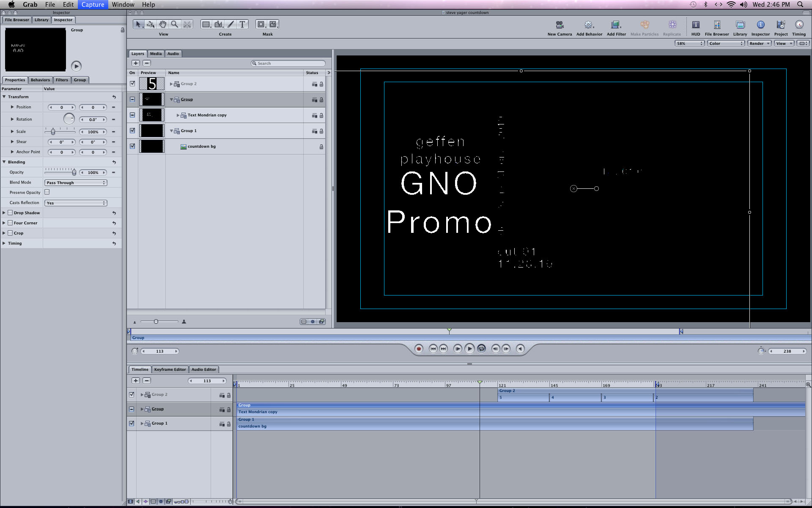
Task: Click the New Camera icon
Action: pos(560,25)
